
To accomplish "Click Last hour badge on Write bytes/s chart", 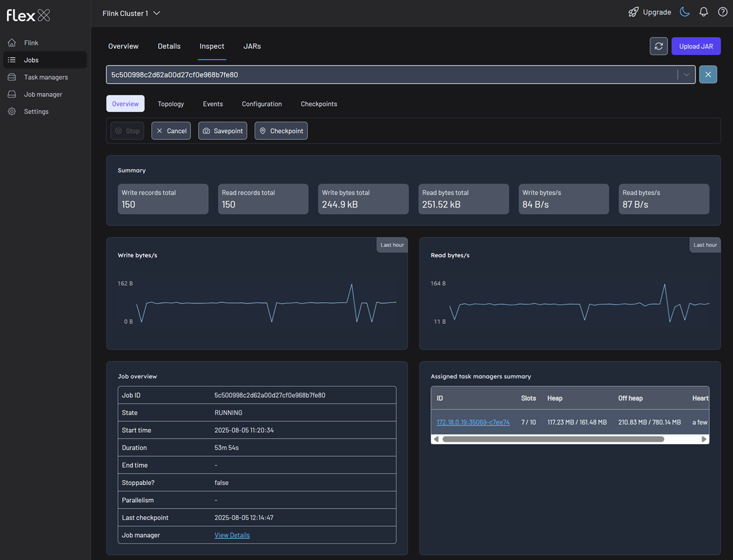I will tap(392, 245).
